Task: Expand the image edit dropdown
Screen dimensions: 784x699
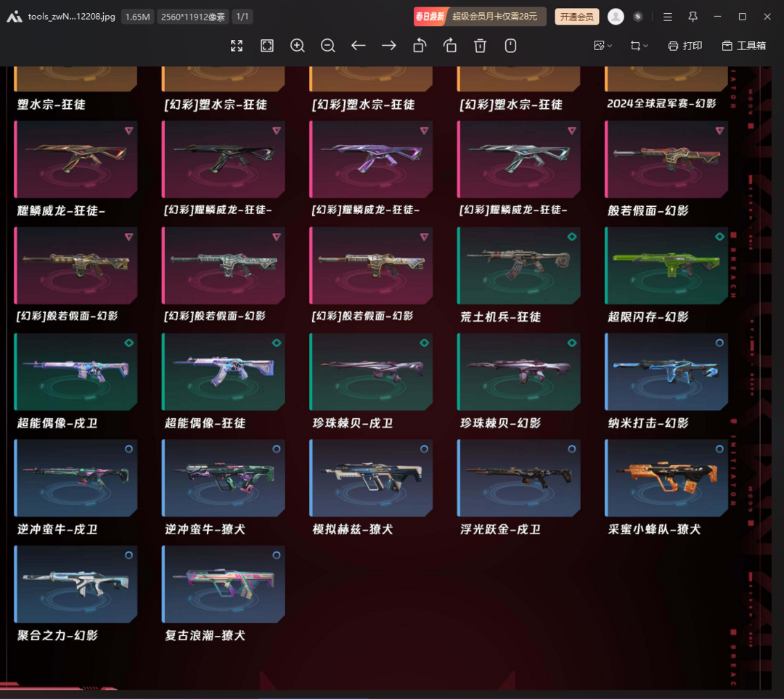Action: (603, 46)
